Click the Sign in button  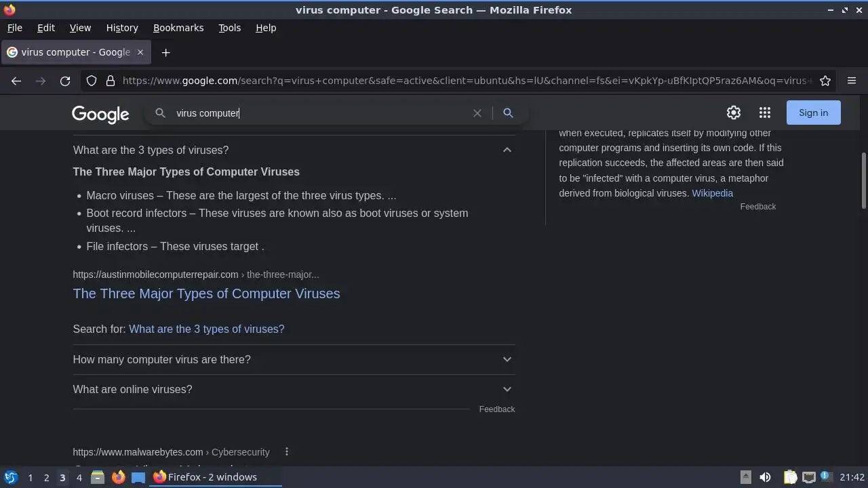point(813,113)
